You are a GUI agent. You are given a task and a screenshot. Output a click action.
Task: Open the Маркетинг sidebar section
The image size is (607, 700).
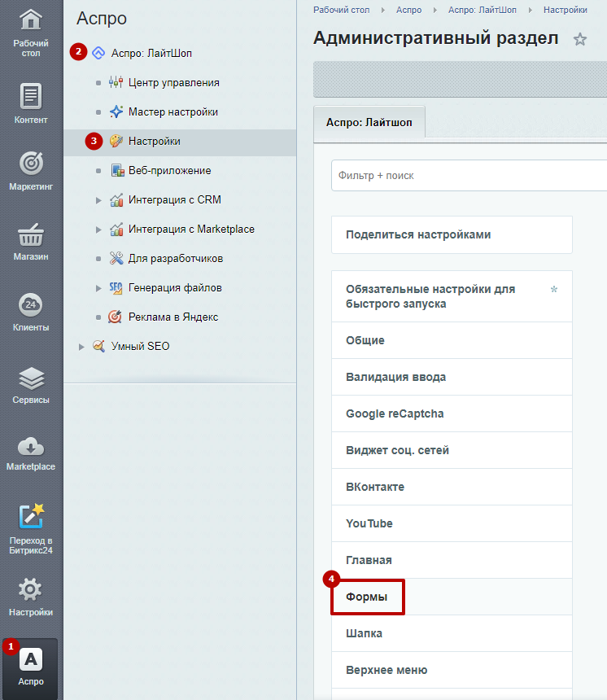(x=31, y=171)
